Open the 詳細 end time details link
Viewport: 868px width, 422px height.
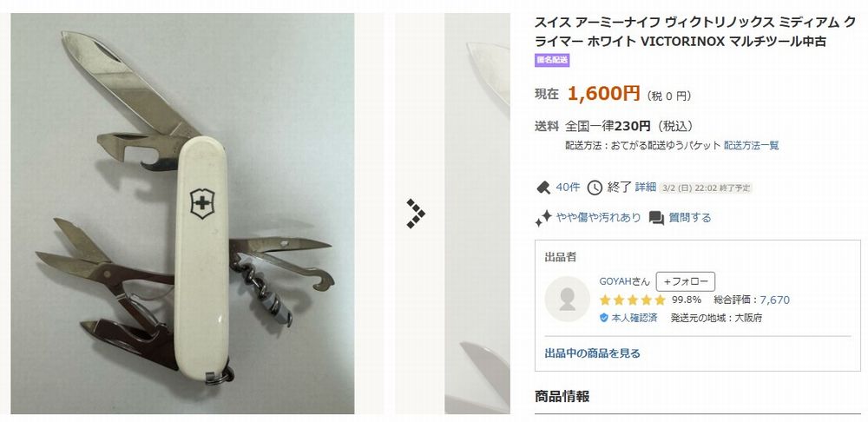[x=646, y=188]
